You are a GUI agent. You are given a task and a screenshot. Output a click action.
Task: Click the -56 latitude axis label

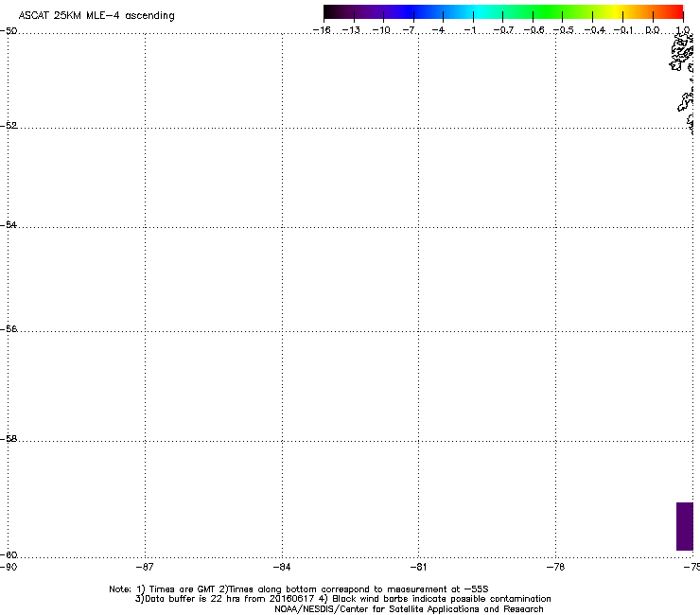point(9,328)
